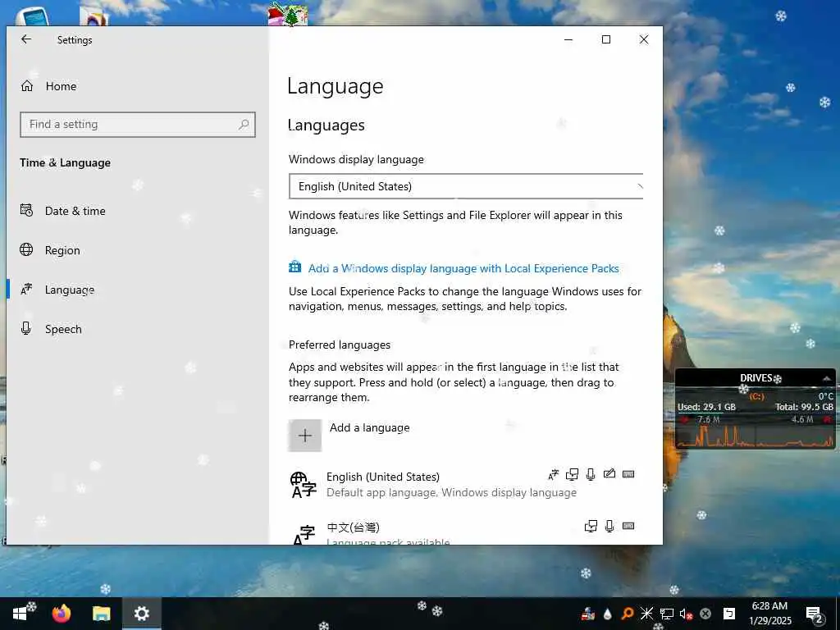Click the orange magnifier tray icon
Image resolution: width=840 pixels, height=630 pixels.
[x=627, y=614]
